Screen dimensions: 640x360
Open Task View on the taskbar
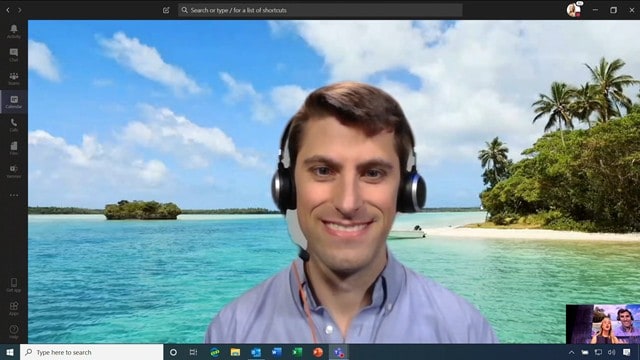click(x=193, y=352)
